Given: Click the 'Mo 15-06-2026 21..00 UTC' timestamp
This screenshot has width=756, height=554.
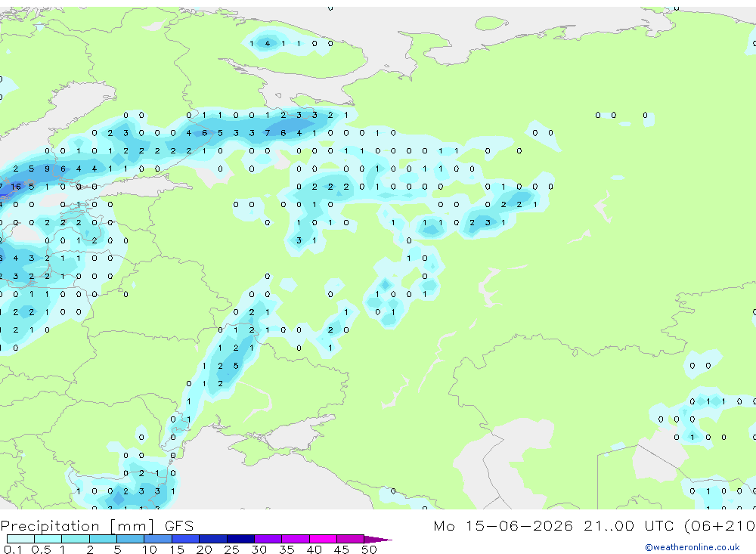Looking at the screenshot, I should pyautogui.click(x=556, y=525).
